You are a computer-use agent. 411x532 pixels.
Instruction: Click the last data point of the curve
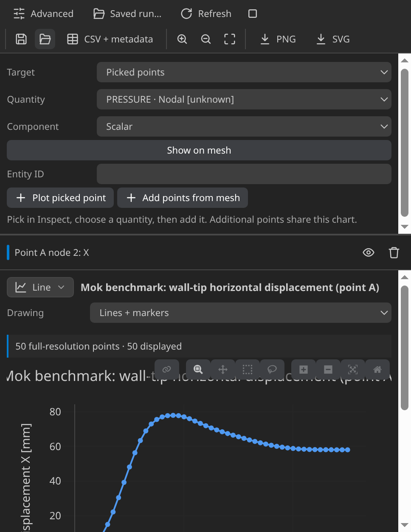point(348,450)
